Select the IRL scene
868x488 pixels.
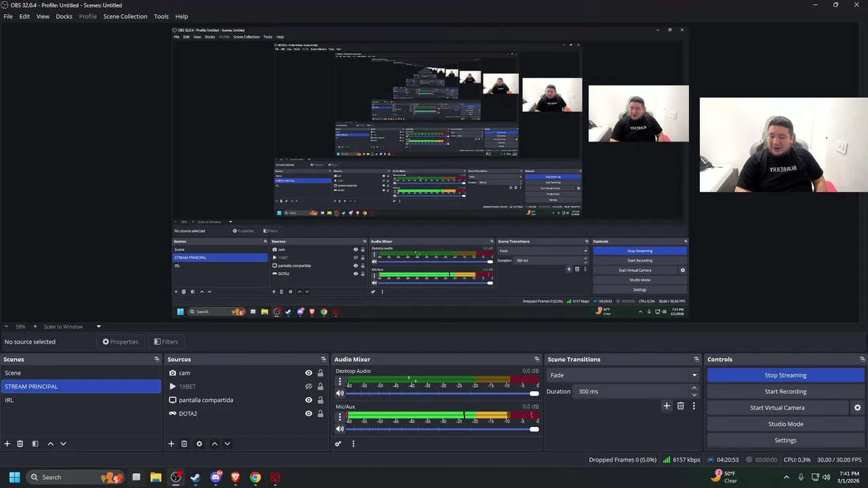pyautogui.click(x=81, y=400)
